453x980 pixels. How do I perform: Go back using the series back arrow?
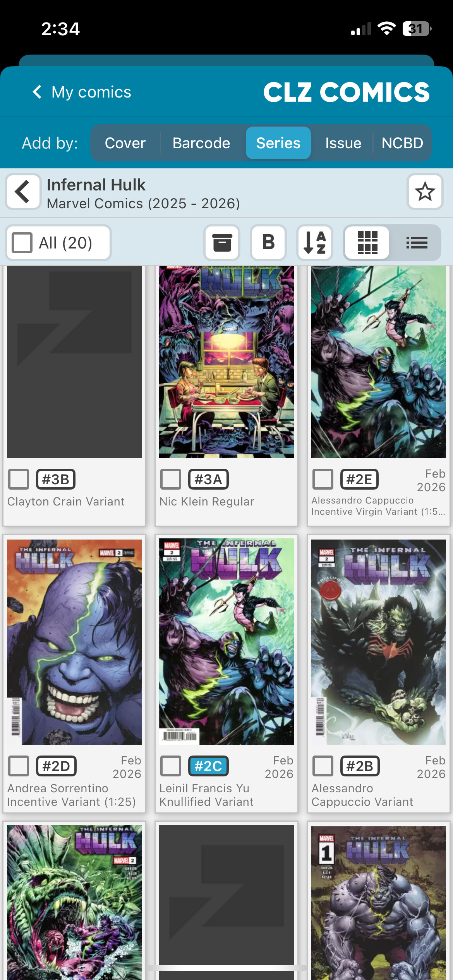tap(23, 192)
